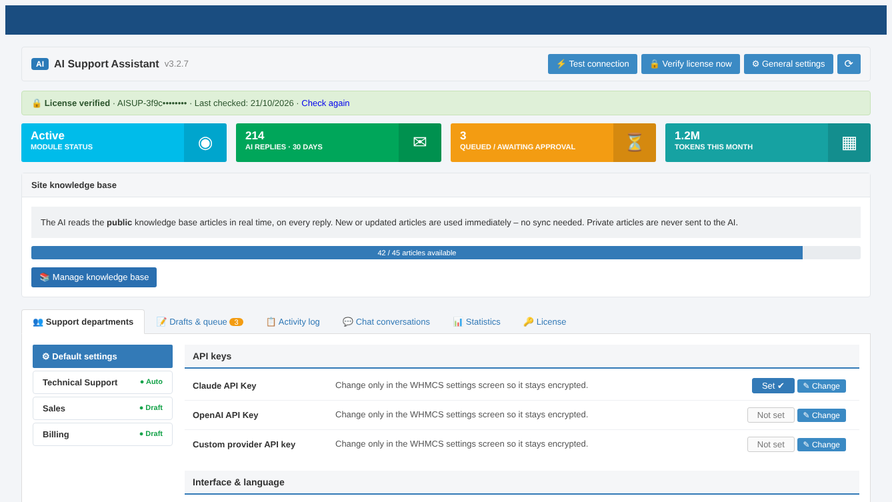Click the 1.2M tokens this month card
This screenshot has height=502, width=892.
click(767, 143)
